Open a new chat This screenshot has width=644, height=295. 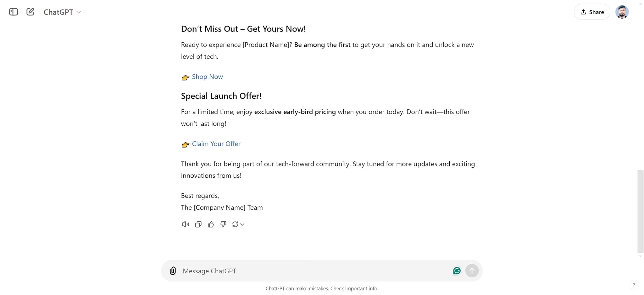click(x=30, y=12)
